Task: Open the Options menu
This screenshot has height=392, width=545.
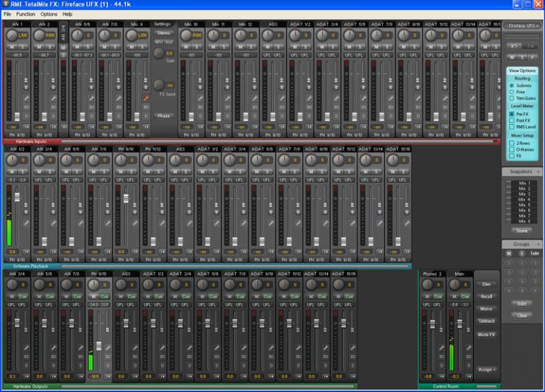Action: pos(49,14)
